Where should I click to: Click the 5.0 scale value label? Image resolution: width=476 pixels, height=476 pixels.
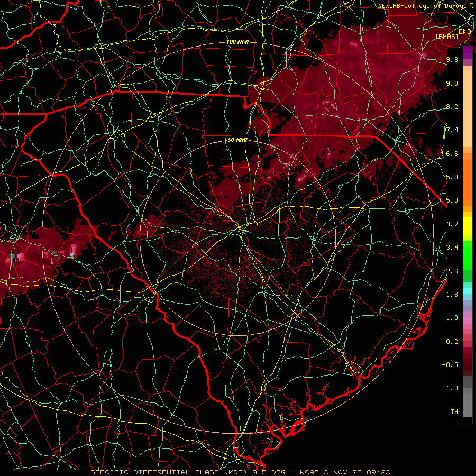pyautogui.click(x=452, y=200)
